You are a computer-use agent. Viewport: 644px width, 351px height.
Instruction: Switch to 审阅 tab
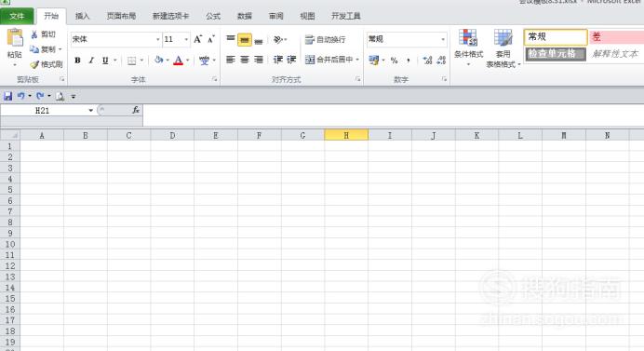point(276,16)
